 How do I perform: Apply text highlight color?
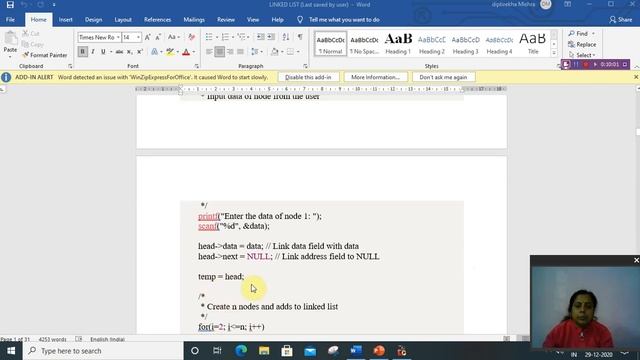[170, 52]
